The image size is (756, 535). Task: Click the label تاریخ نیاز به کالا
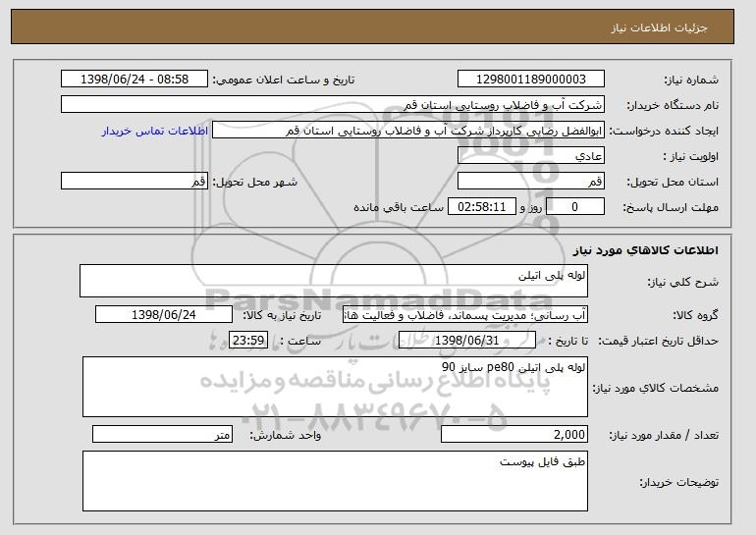[282, 315]
